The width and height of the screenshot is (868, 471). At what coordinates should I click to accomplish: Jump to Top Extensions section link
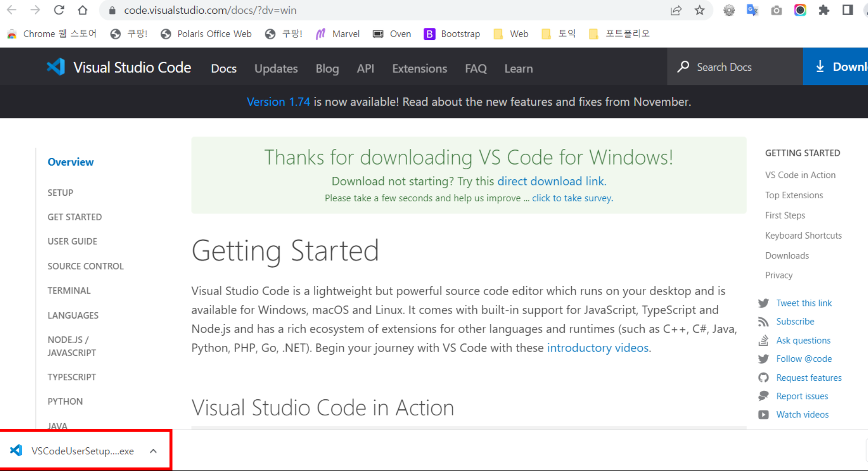(x=794, y=195)
